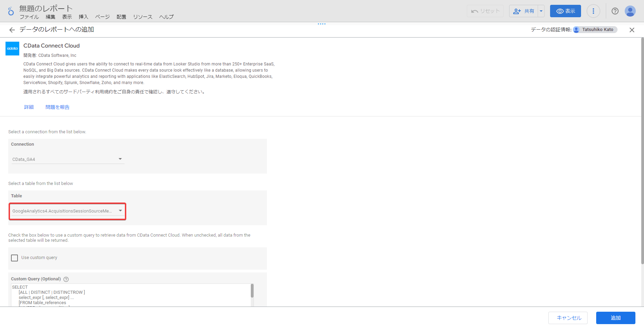Image resolution: width=644 pixels, height=331 pixels.
Task: Expand the share button dropdown arrow
Action: (x=541, y=11)
